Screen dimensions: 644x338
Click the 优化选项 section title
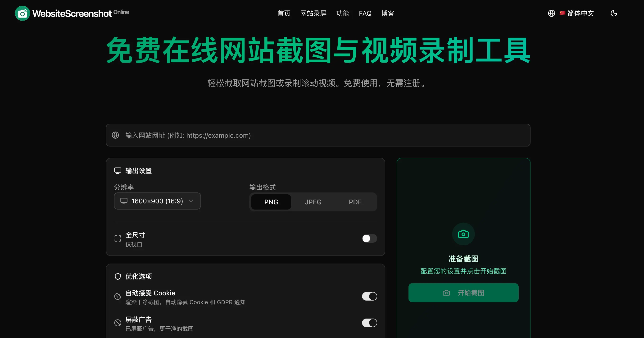[139, 276]
